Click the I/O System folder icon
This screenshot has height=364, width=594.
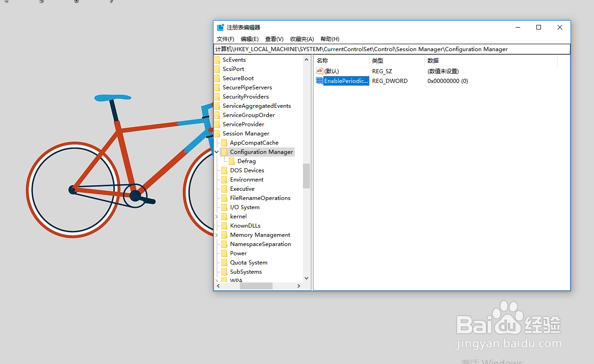click(225, 207)
